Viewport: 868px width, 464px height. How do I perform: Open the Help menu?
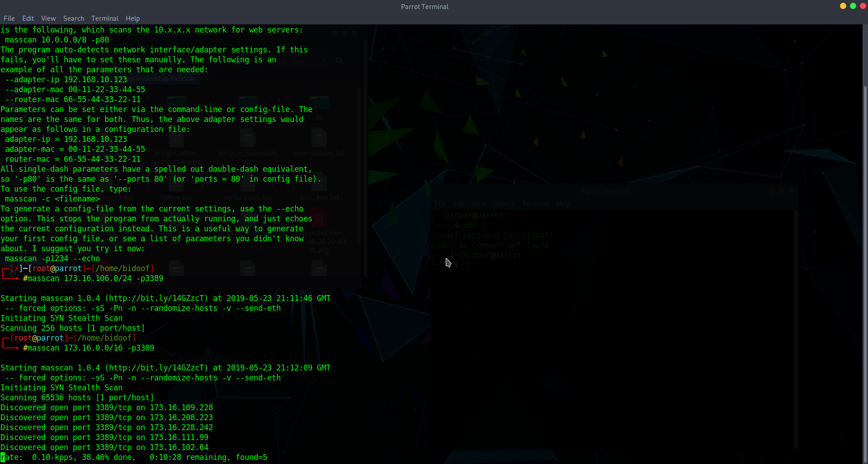pos(132,19)
